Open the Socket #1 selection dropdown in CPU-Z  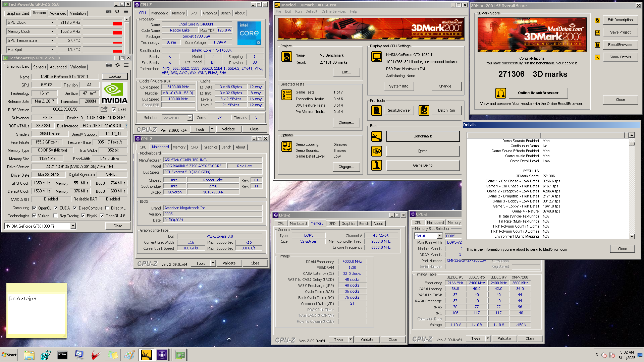[190, 118]
